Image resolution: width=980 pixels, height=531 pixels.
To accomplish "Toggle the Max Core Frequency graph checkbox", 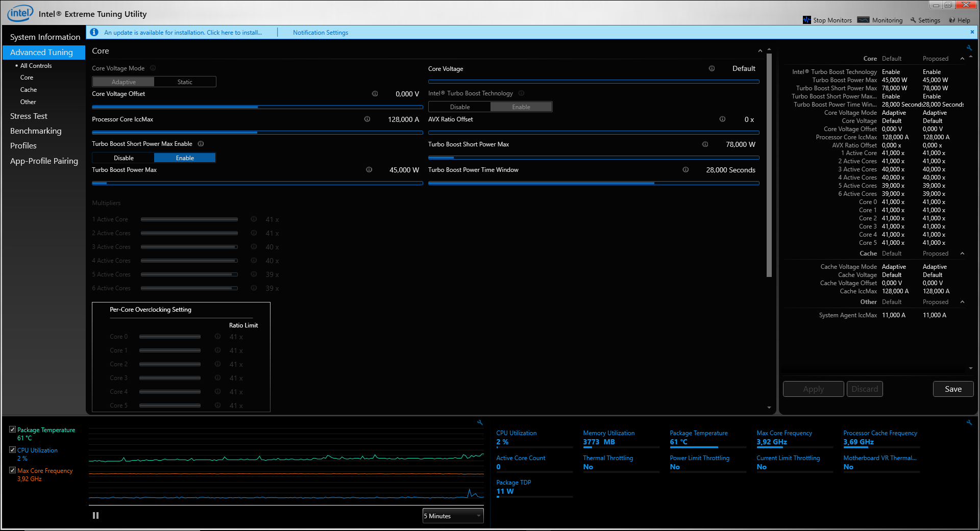I will click(12, 470).
